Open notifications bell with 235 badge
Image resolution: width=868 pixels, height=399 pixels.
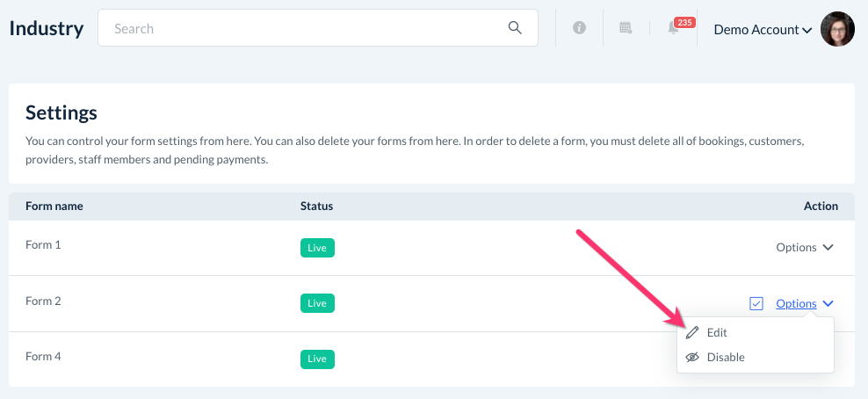click(x=675, y=28)
